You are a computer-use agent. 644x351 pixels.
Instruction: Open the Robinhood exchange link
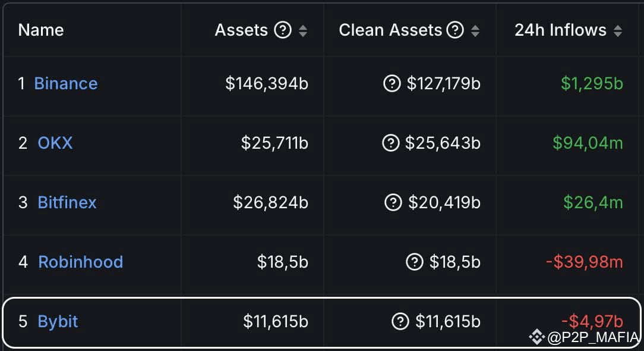click(x=81, y=262)
